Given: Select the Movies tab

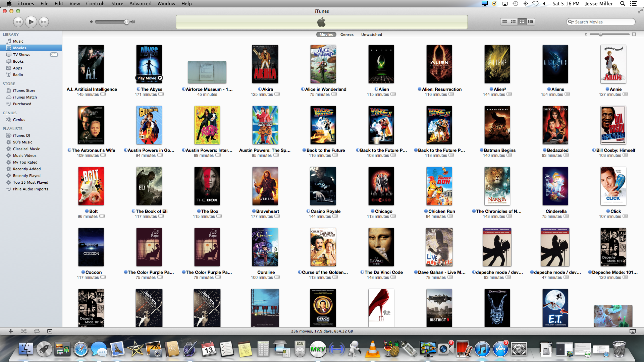Looking at the screenshot, I should click(x=326, y=35).
